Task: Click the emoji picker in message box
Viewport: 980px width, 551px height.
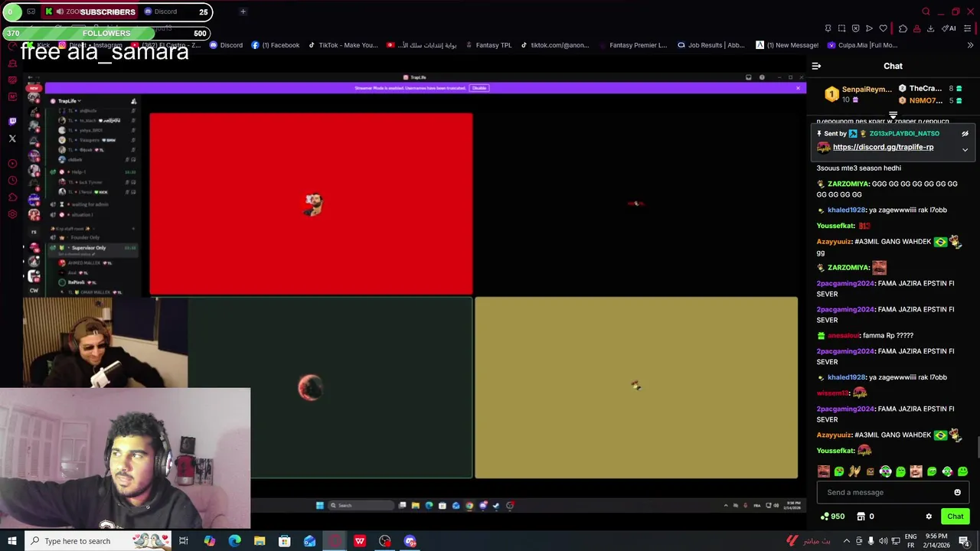Action: tap(957, 492)
